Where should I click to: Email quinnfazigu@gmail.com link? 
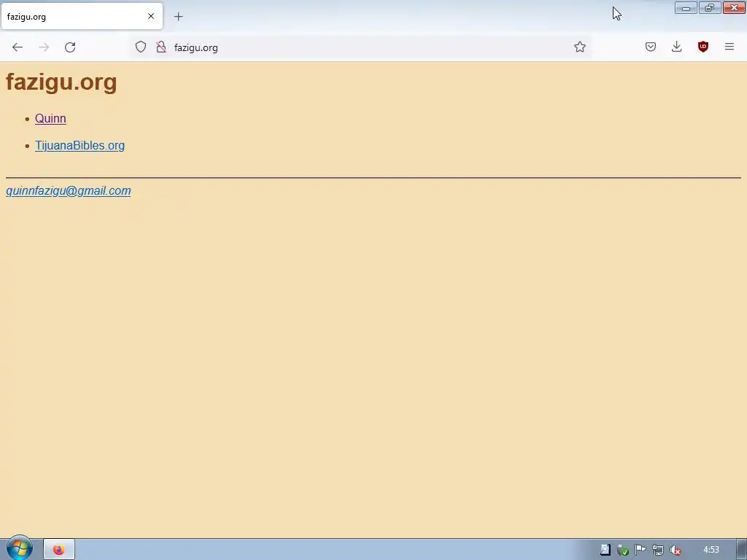68,190
